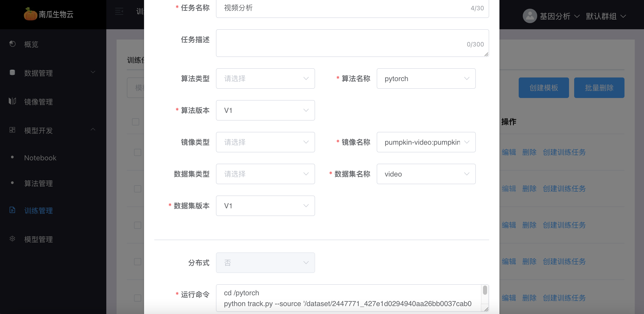The height and width of the screenshot is (314, 644).
Task: Open Notebook submenu item
Action: pos(40,158)
